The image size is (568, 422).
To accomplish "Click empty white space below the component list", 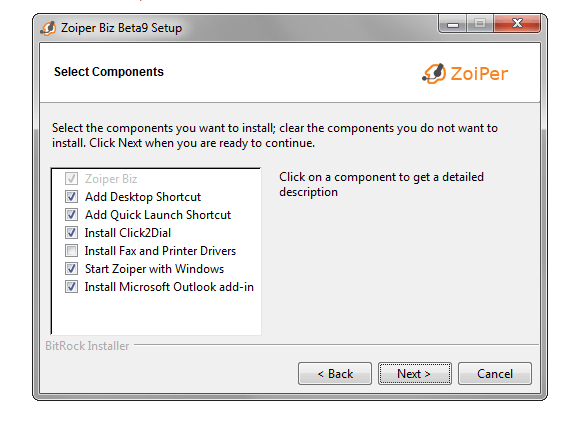I will click(x=156, y=313).
